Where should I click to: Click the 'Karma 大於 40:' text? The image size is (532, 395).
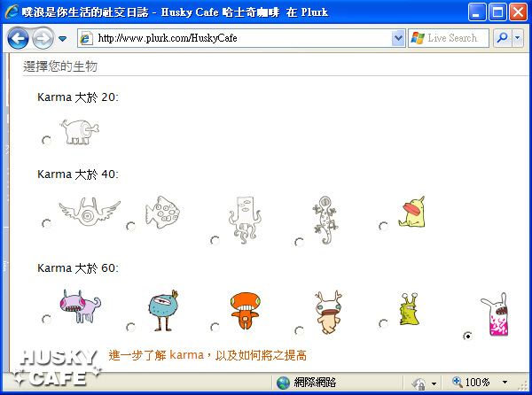[78, 174]
